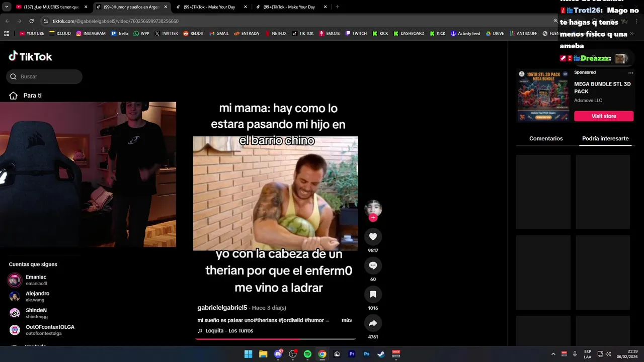
Task: Open the taskbar volume control
Action: tap(608, 354)
